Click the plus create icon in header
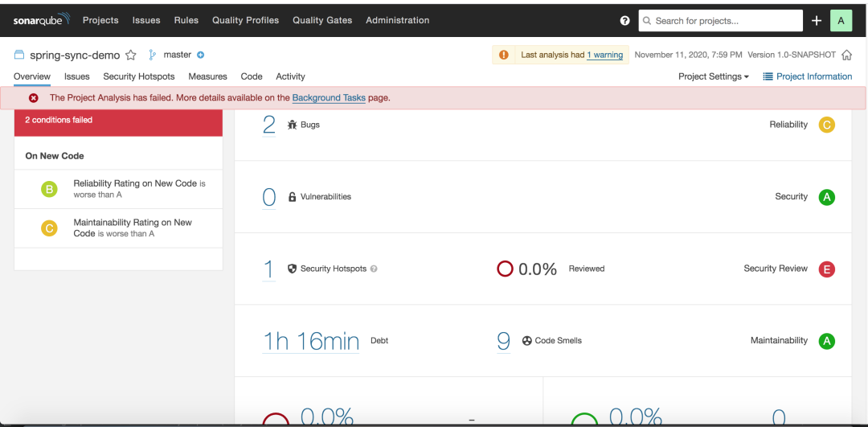Image resolution: width=868 pixels, height=427 pixels. point(817,21)
